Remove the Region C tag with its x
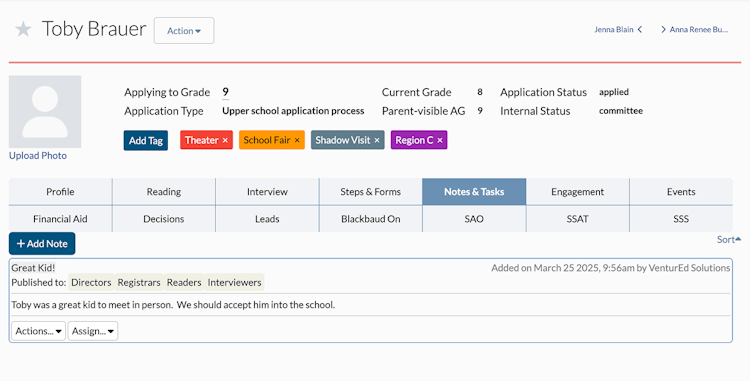 tap(440, 141)
